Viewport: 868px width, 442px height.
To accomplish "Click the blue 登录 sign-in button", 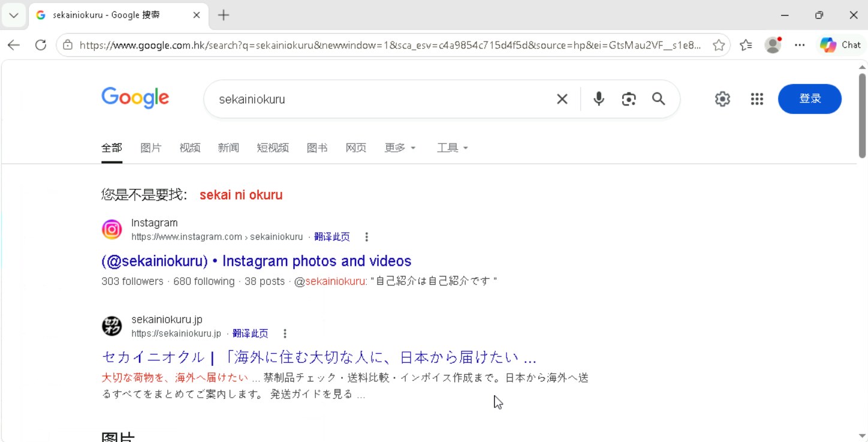I will pyautogui.click(x=810, y=99).
